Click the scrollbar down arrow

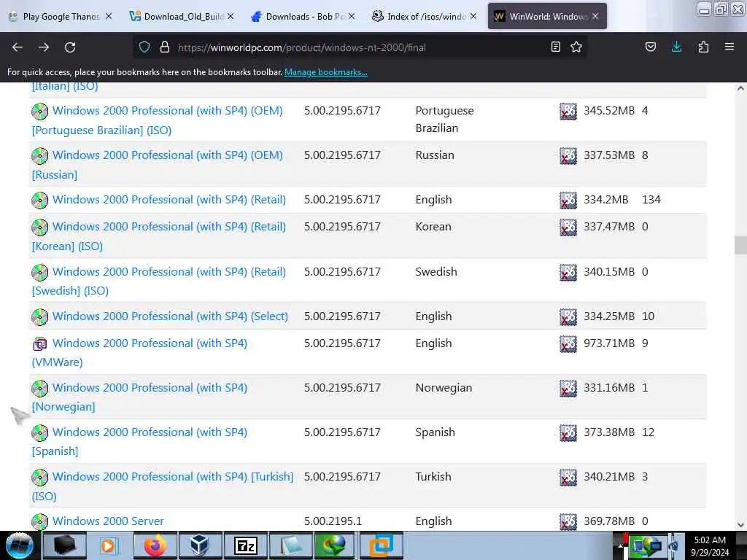point(740,525)
